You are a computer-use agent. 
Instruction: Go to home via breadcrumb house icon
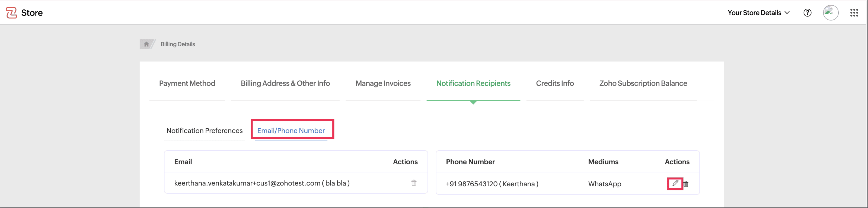click(x=146, y=44)
